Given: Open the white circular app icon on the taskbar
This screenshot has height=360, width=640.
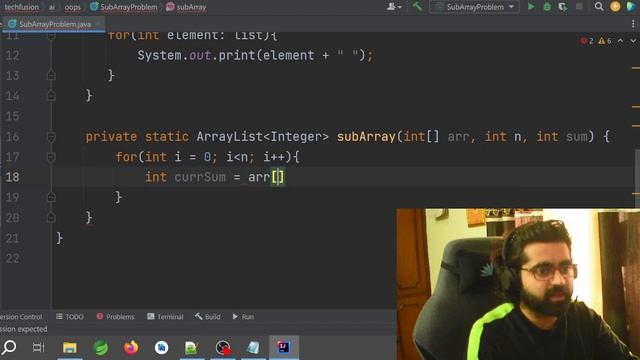Looking at the screenshot, I should coord(162,348).
